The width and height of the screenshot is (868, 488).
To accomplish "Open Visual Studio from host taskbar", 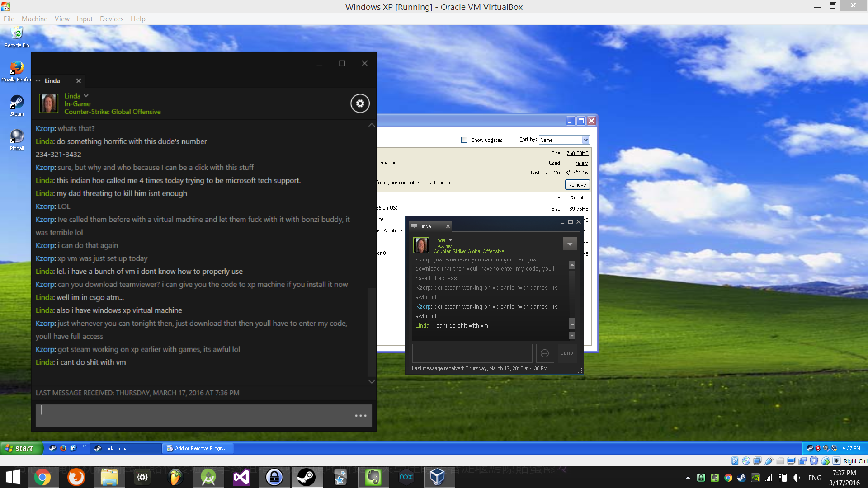I will (x=241, y=477).
